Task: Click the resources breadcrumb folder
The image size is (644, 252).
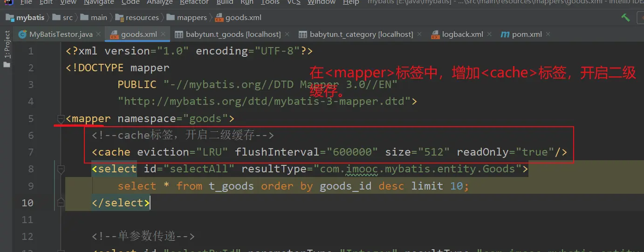Action: [137, 18]
